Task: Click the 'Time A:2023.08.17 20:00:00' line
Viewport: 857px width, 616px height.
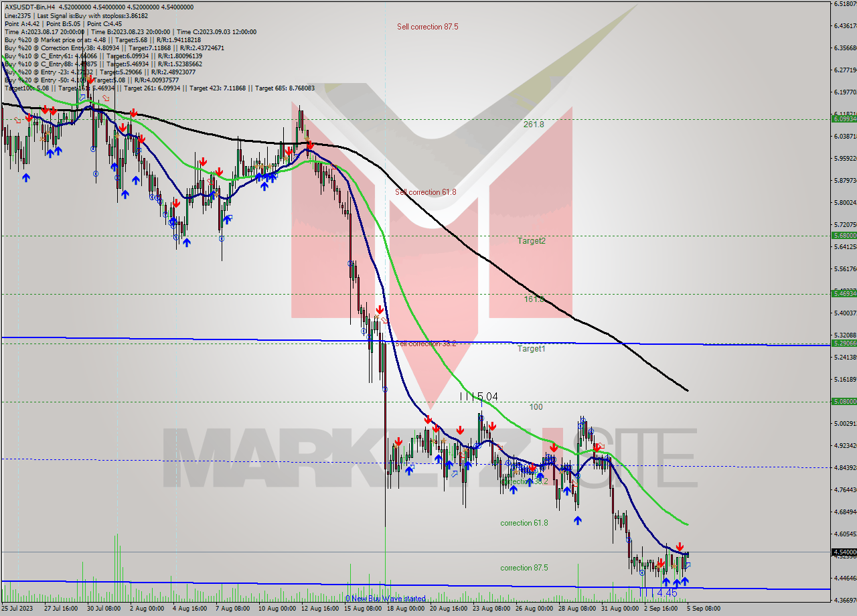Action: click(130, 31)
